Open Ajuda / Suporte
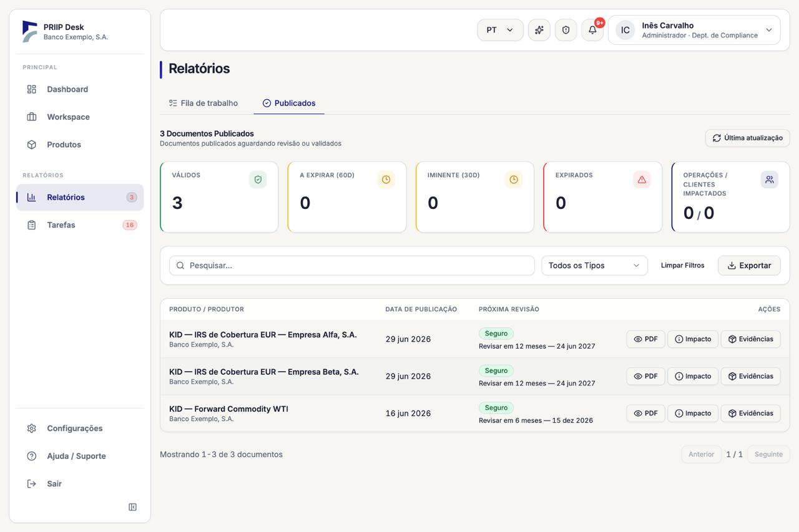Viewport: 799px width, 532px height. 80,456
